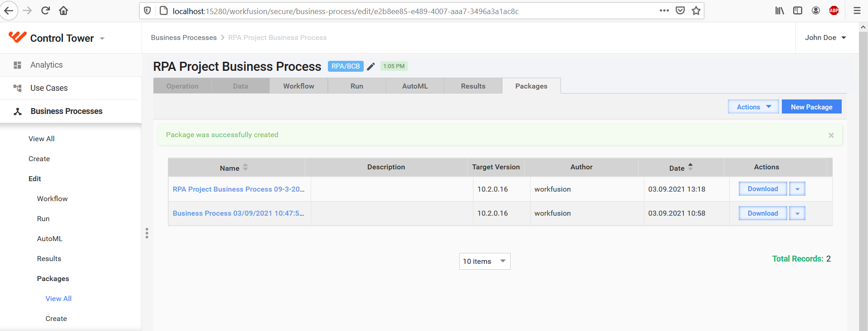Go back using the browser back arrow
The height and width of the screenshot is (331, 868).
click(x=9, y=11)
